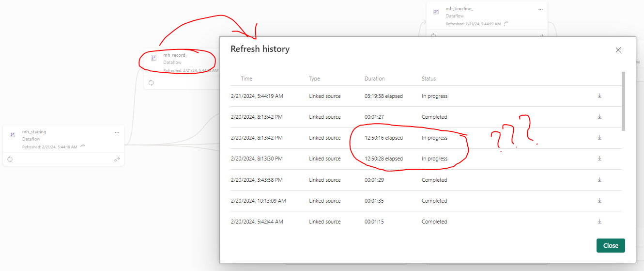The height and width of the screenshot is (271, 644).
Task: Click refreshing spinner beside mh_timeline_ timestamp
Action: point(506,23)
